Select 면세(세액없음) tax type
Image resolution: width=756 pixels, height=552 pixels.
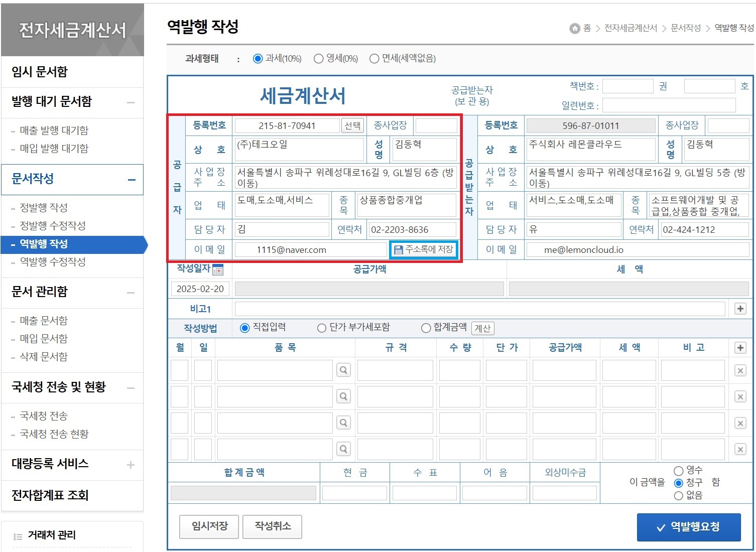click(374, 59)
